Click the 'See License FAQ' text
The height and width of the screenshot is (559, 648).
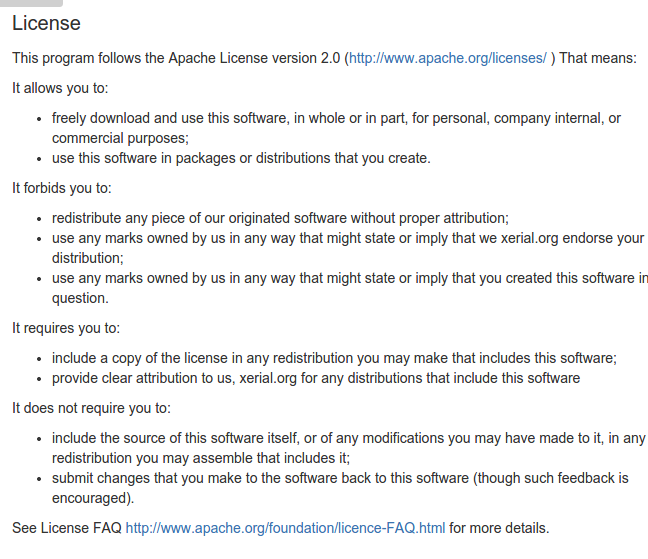pos(67,528)
